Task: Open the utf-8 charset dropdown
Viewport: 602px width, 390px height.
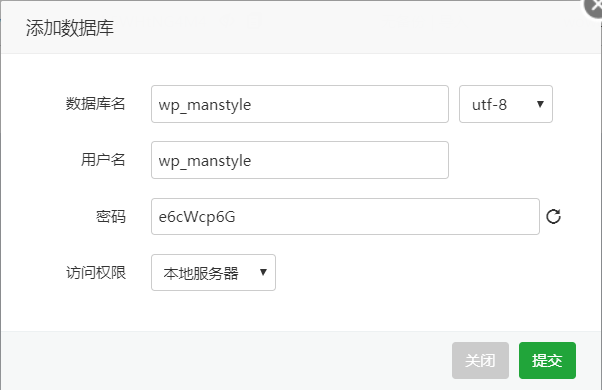Action: (506, 104)
